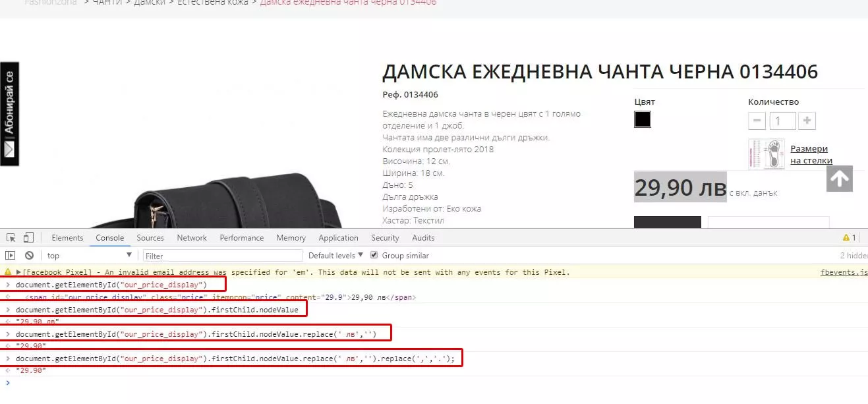This screenshot has height=404, width=868.
Task: Click the ЧАНТИ breadcrumb link
Action: (x=107, y=3)
